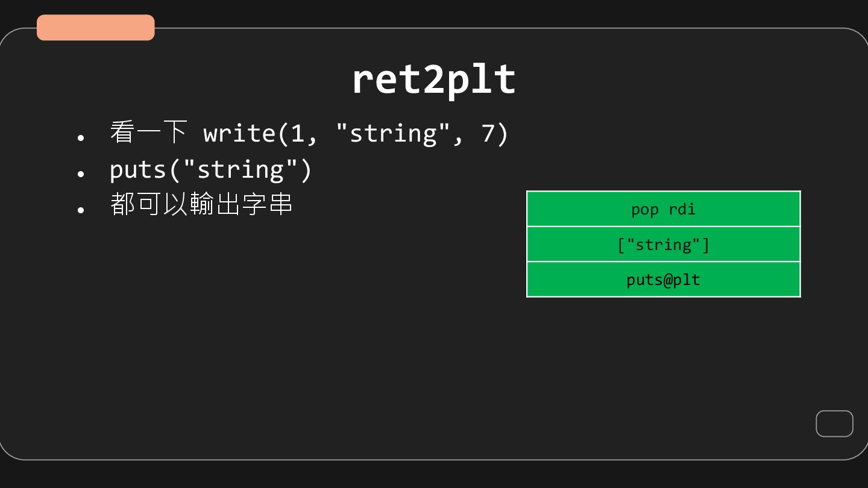Select the puts@plt stack cell
868x488 pixels.
[663, 280]
